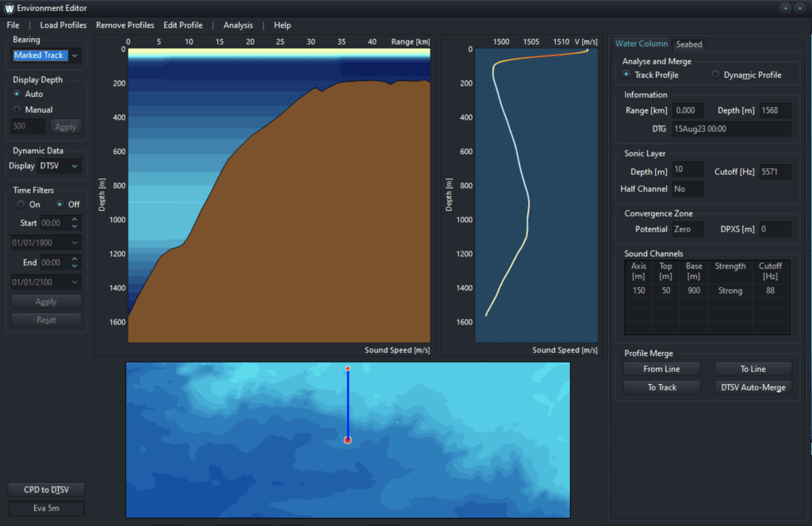Select the red waypoint at top of track
The width and height of the screenshot is (812, 526).
point(347,368)
